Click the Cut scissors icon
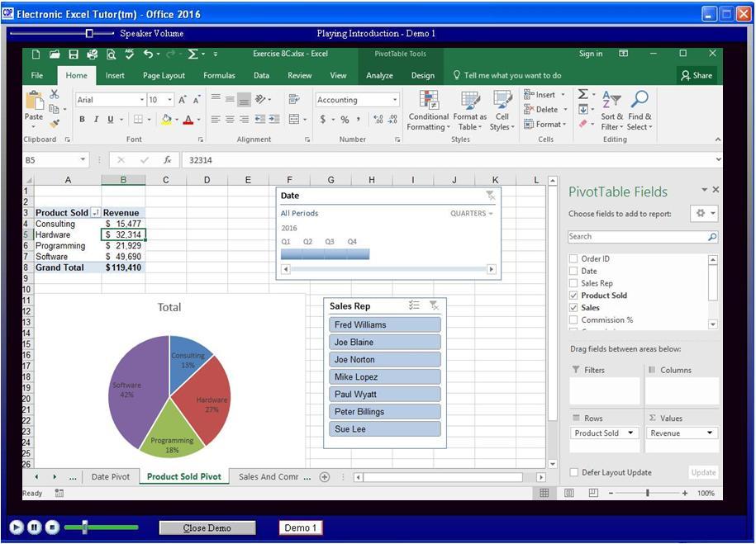 [55, 94]
